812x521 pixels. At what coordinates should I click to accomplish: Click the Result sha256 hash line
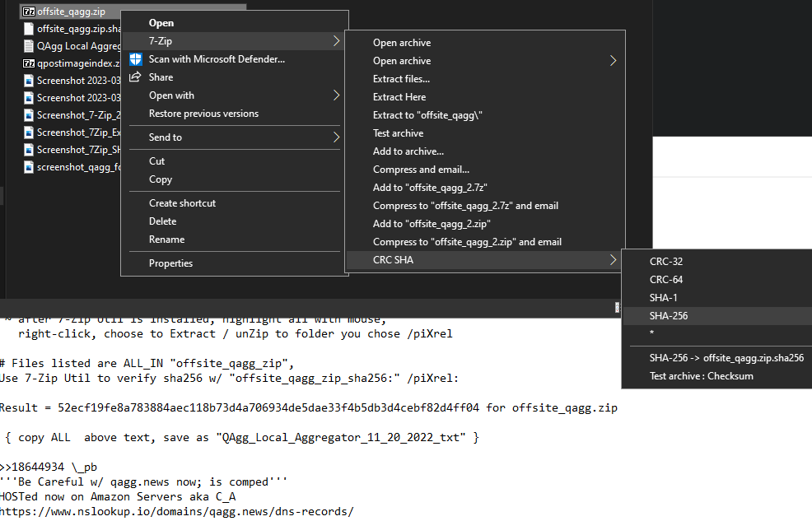(x=309, y=407)
